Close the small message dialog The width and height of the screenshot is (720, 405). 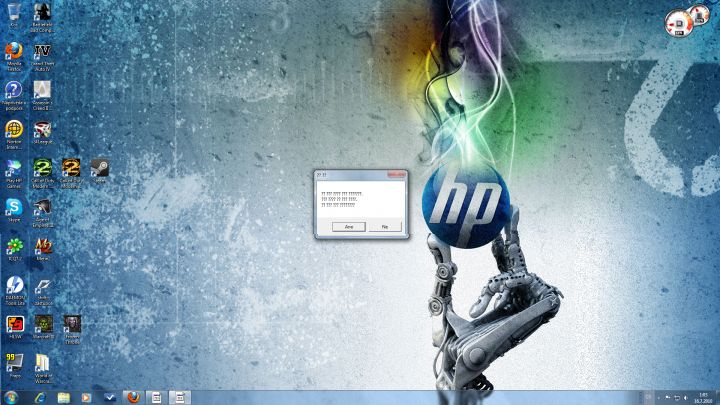[x=396, y=174]
